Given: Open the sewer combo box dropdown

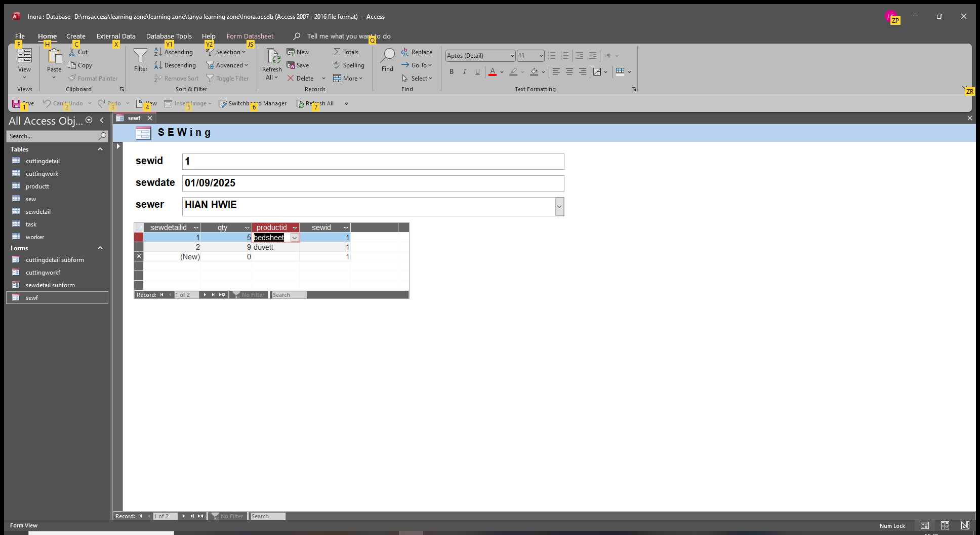Looking at the screenshot, I should 559,207.
